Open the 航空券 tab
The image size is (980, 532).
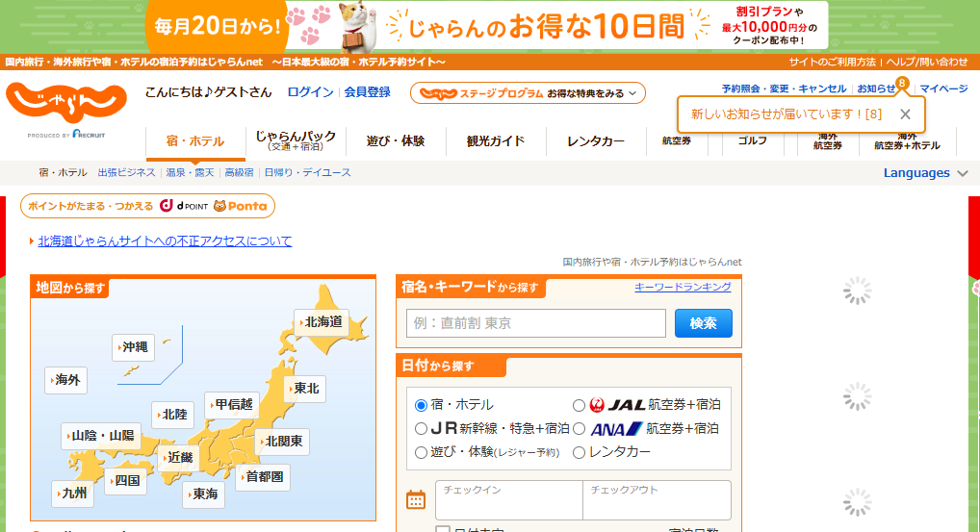tap(677, 141)
